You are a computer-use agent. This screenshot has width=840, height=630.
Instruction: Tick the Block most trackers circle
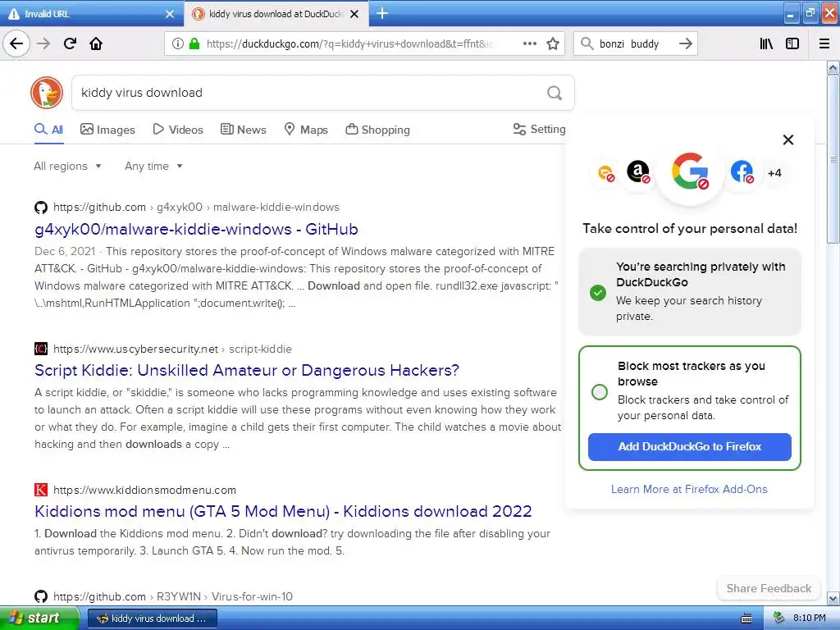pyautogui.click(x=600, y=392)
